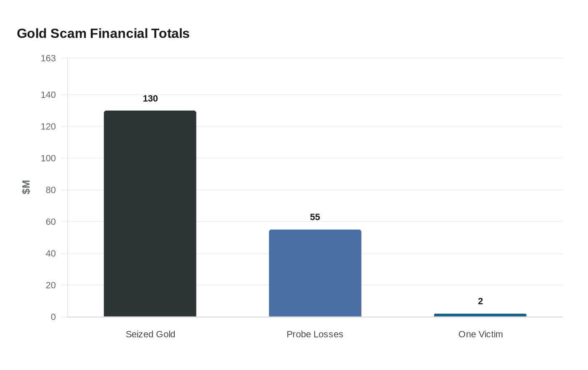The height and width of the screenshot is (370, 588).
Task: Click the Seized Gold axis label
Action: click(x=150, y=334)
